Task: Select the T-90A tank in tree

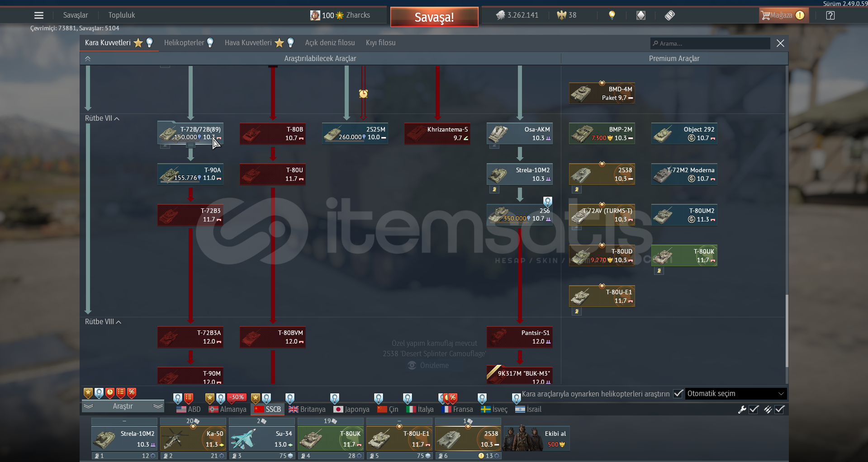Action: 190,174
